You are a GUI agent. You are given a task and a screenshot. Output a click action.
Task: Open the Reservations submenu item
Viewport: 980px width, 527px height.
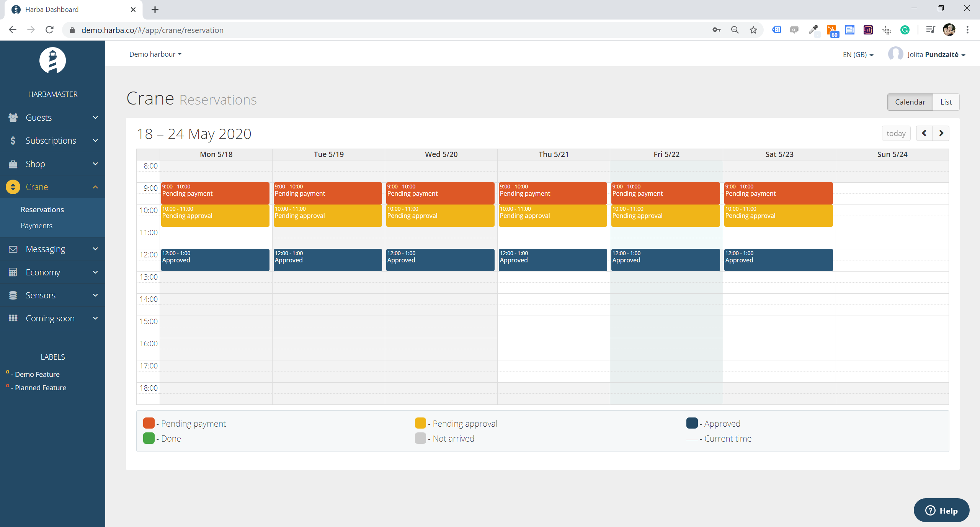(x=42, y=209)
